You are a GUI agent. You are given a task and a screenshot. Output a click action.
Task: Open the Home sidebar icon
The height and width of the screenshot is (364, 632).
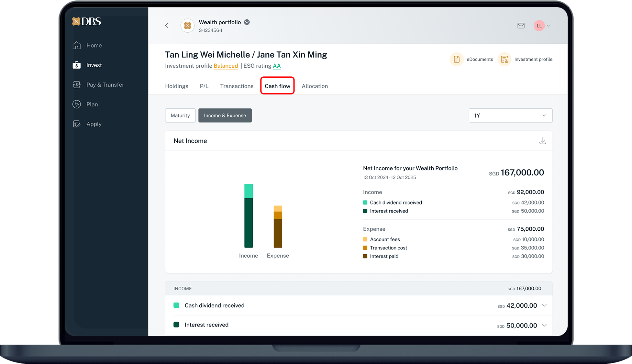point(77,45)
